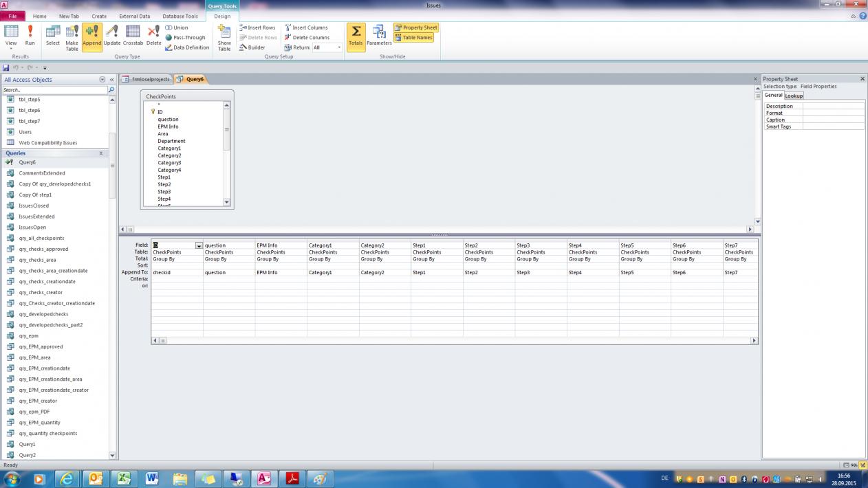Set query type to Delete
This screenshot has width=868, height=488.
point(154,36)
